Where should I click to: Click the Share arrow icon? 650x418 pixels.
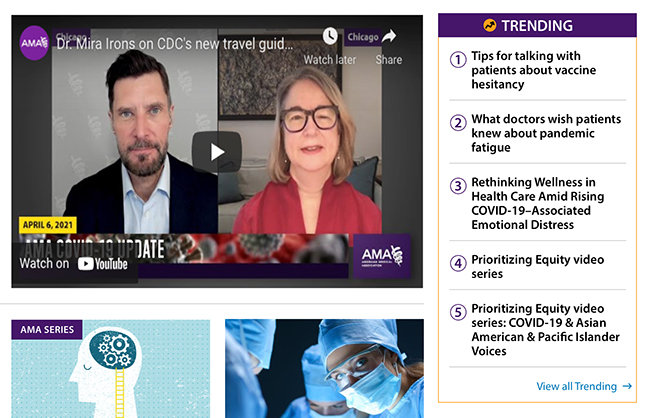388,36
